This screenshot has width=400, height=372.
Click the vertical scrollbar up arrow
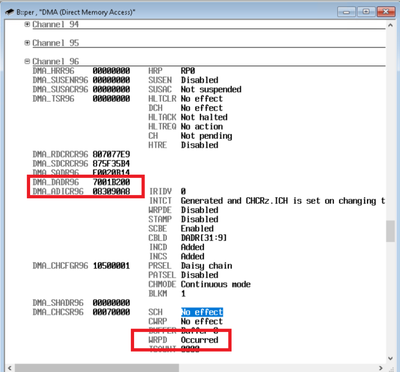point(390,25)
